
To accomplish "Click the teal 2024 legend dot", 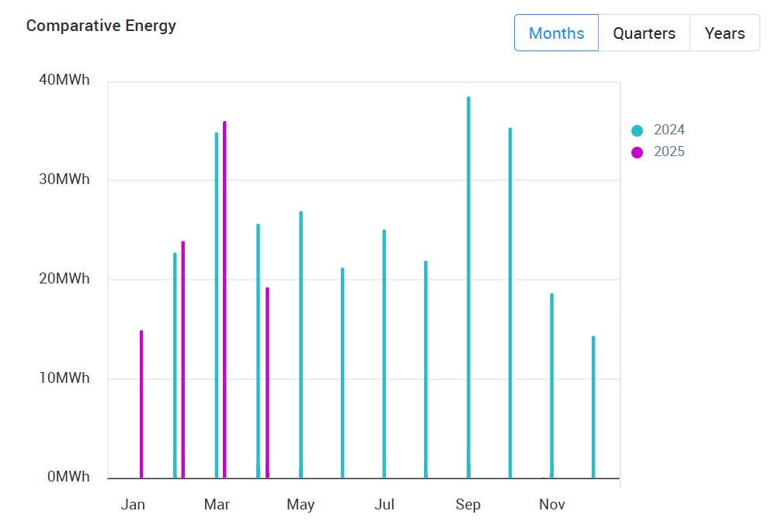I will pos(638,130).
